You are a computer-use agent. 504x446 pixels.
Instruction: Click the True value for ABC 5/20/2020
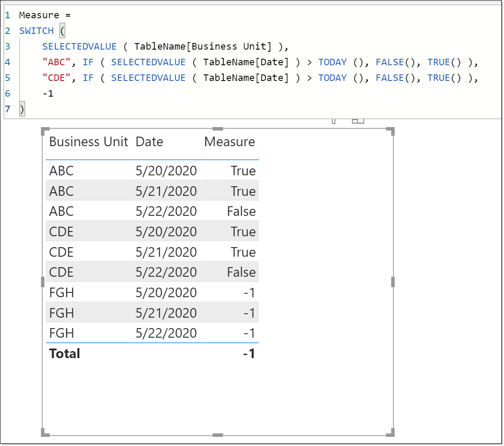pos(244,171)
